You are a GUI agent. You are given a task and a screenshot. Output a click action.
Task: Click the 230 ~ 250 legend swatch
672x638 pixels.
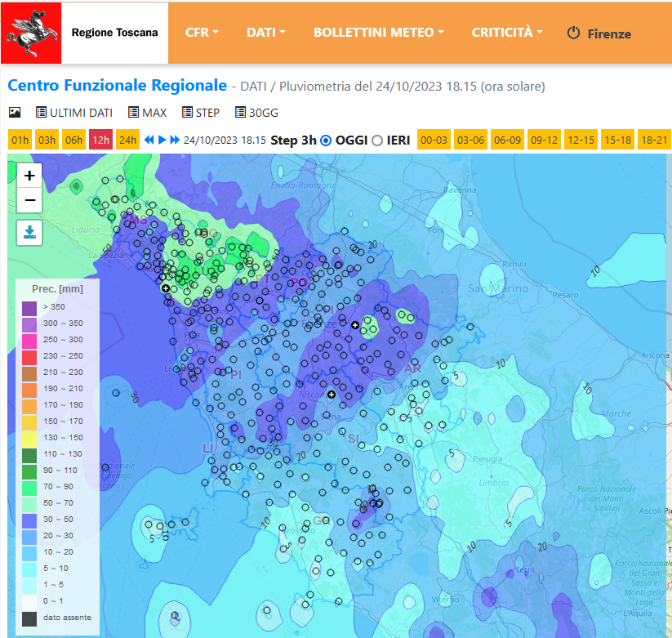click(x=29, y=357)
